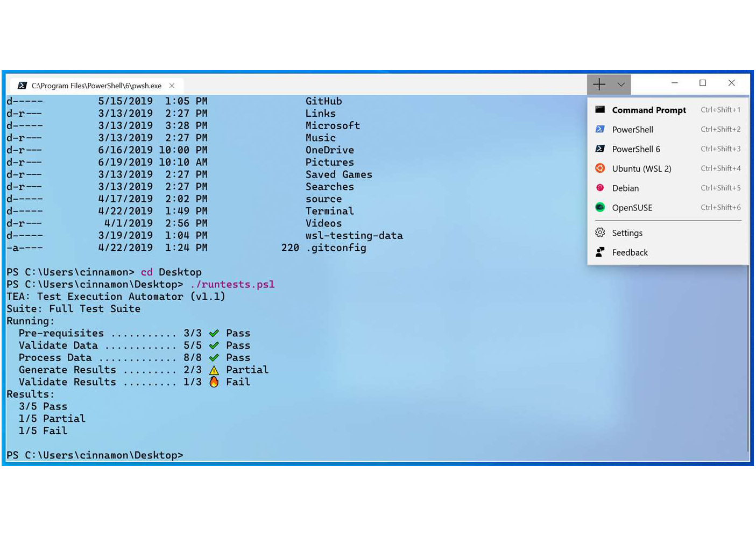Click the 1/5 Partial result line
This screenshot has height=536, width=756.
pyautogui.click(x=52, y=419)
